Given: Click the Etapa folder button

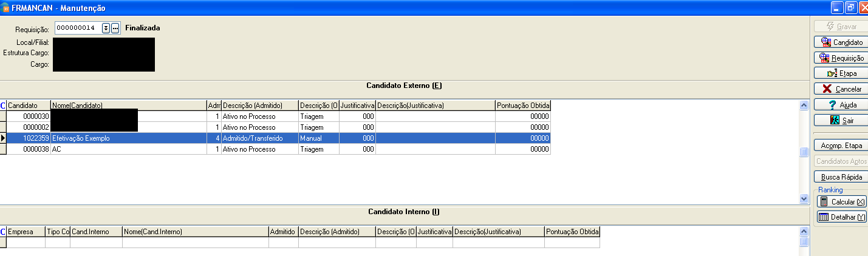Looking at the screenshot, I should tap(841, 73).
